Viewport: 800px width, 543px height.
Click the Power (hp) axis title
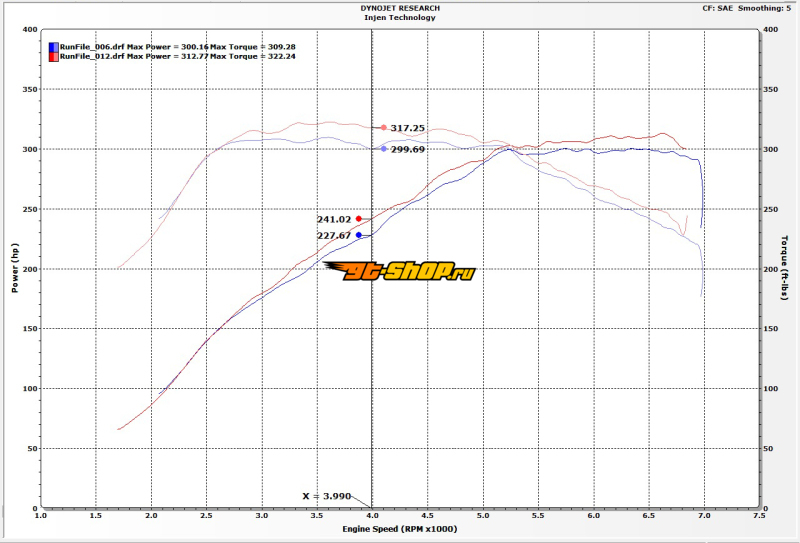pos(15,270)
